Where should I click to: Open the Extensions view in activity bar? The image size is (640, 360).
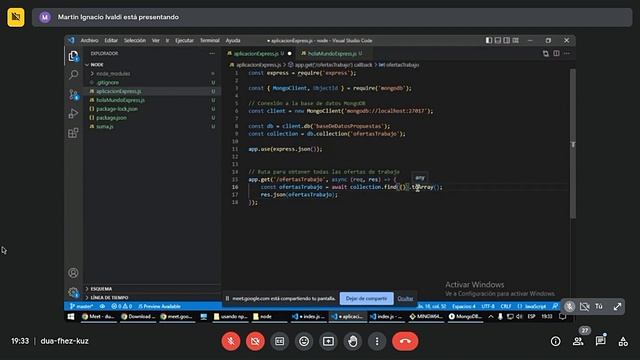click(x=73, y=133)
